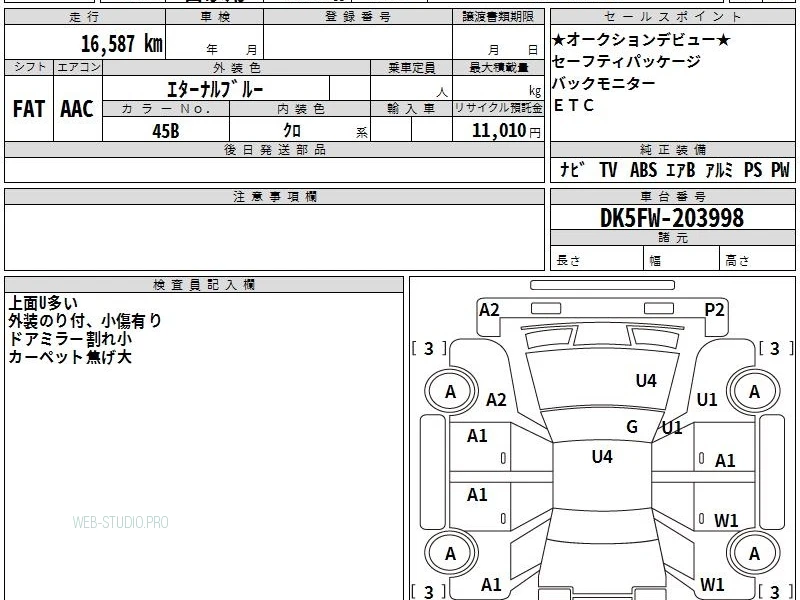
Task: Select the FAT shift value
Action: [x=29, y=109]
